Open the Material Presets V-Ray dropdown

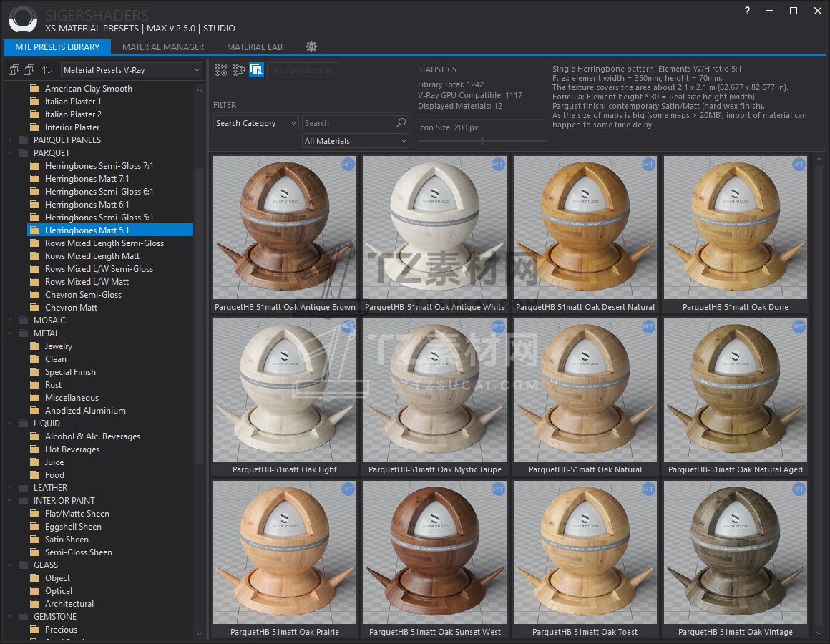tap(132, 70)
